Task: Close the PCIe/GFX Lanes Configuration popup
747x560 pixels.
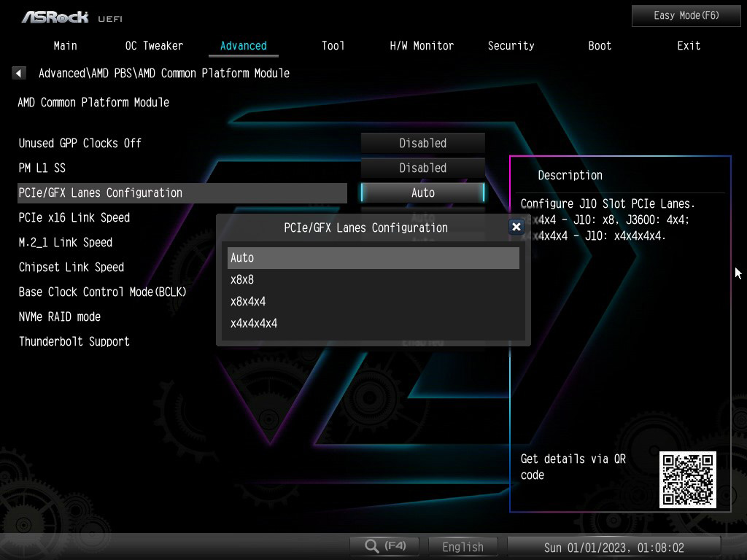Action: coord(516,227)
